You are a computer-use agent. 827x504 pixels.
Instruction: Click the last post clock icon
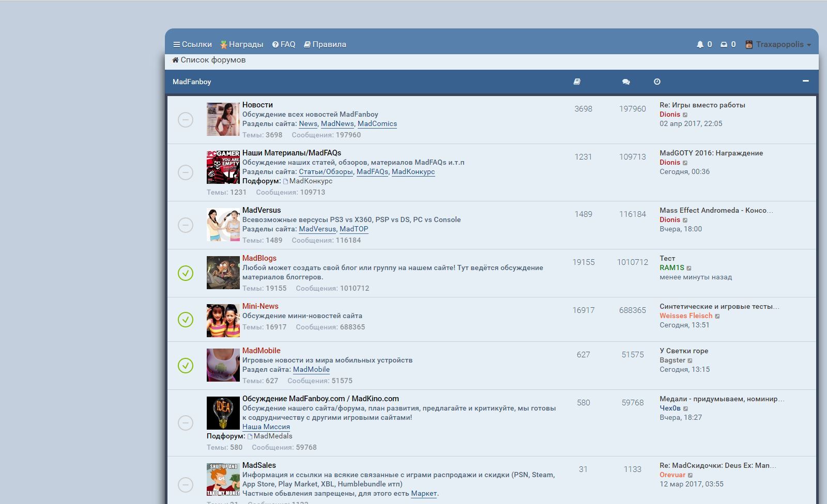(x=657, y=82)
